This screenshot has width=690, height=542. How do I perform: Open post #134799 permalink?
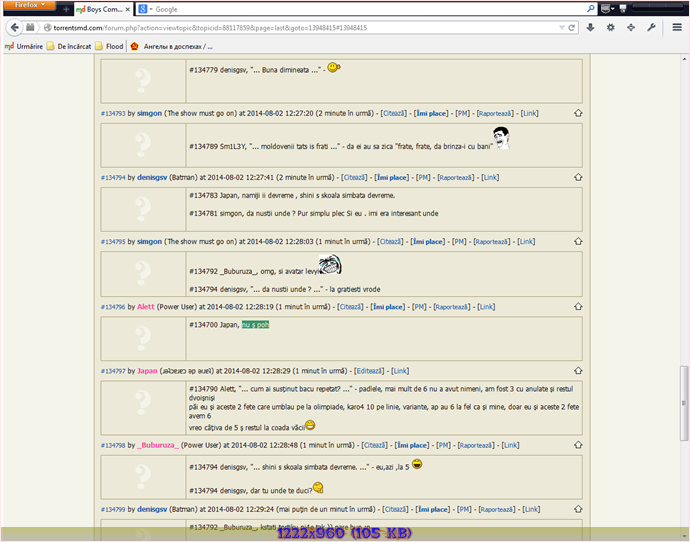[113, 509]
